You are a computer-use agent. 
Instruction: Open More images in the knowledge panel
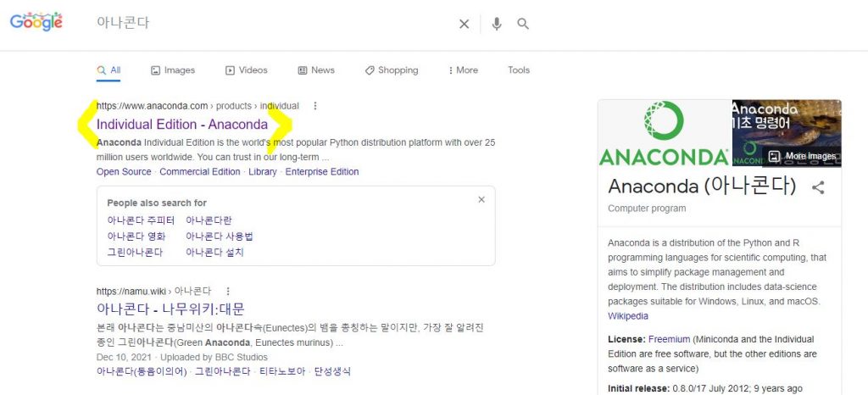click(x=802, y=156)
